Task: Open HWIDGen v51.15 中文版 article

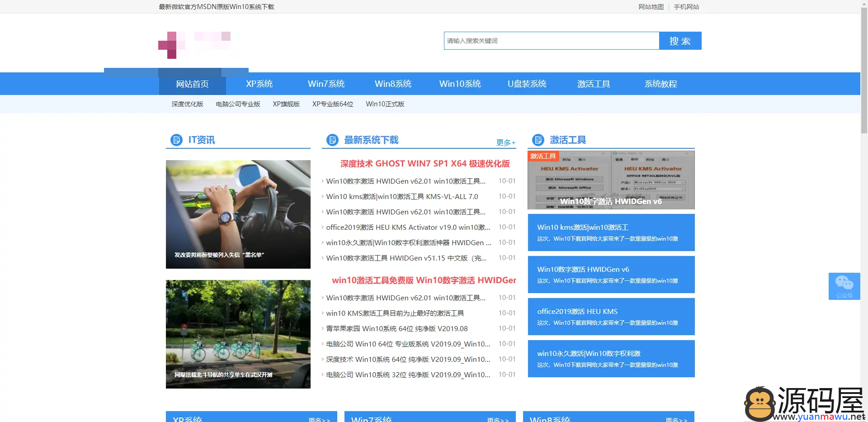Action: (406, 258)
